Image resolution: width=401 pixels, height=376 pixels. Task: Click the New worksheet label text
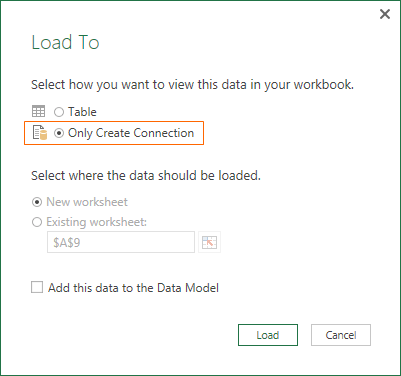[x=87, y=202]
